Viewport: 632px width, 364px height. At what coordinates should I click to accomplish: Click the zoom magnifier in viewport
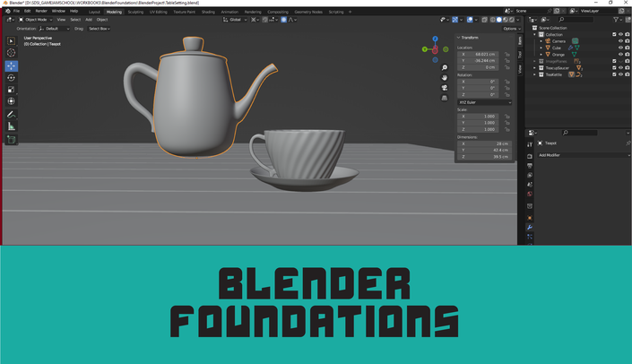444,68
